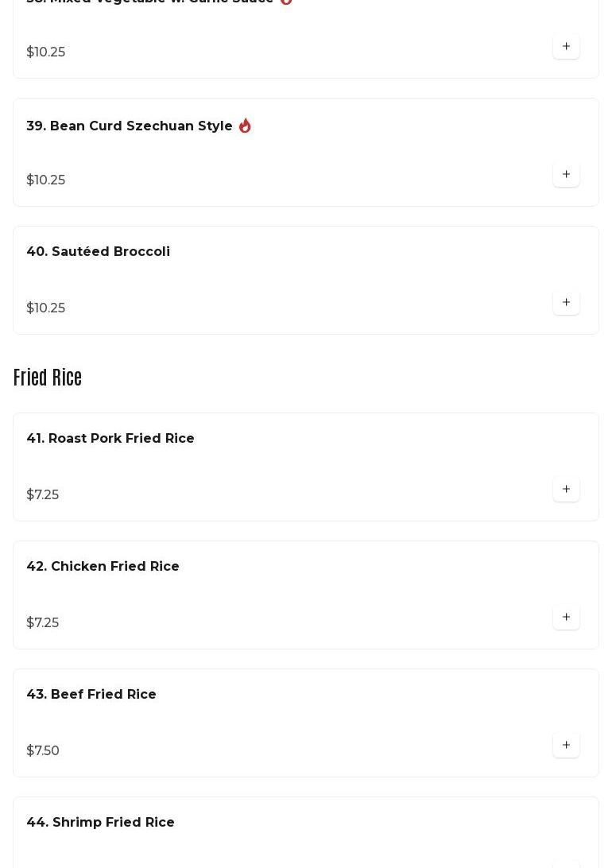Add Chicken Fried Rice to the order
The image size is (612, 868).
[x=566, y=618]
